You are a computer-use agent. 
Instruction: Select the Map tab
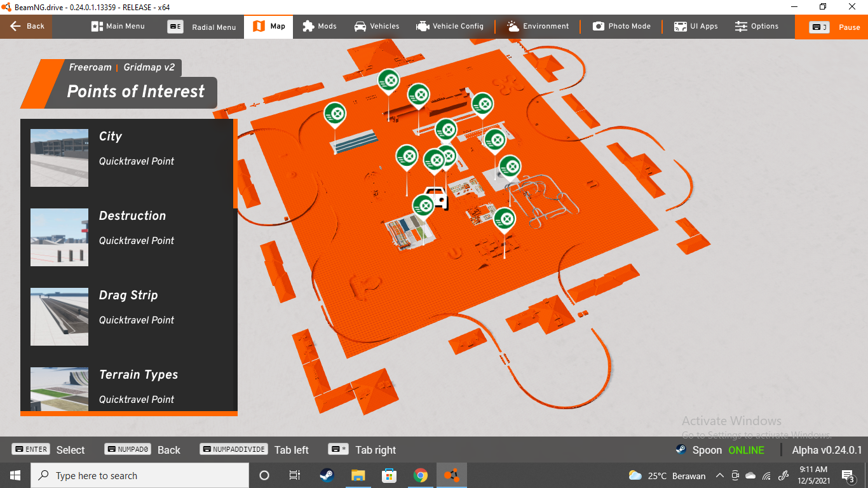pyautogui.click(x=269, y=27)
